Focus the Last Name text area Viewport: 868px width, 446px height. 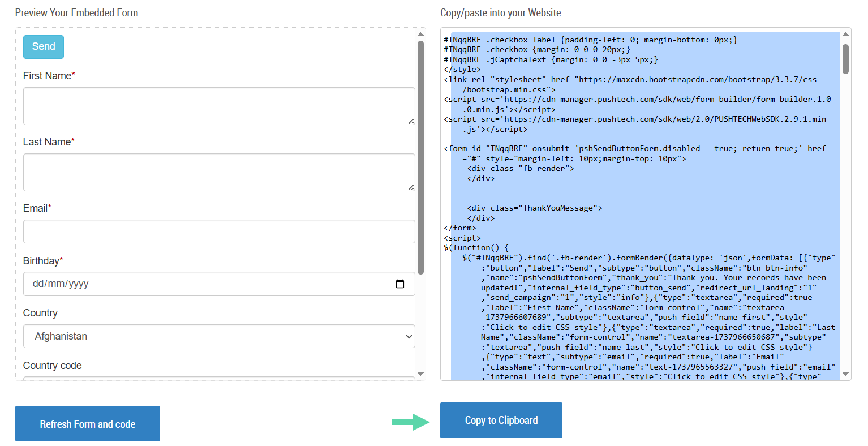pos(219,172)
